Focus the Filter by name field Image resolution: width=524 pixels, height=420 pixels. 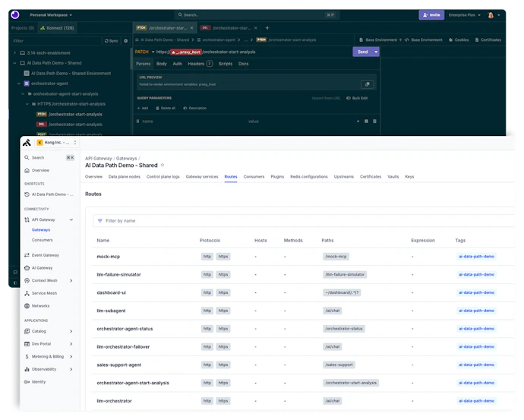tap(304, 221)
